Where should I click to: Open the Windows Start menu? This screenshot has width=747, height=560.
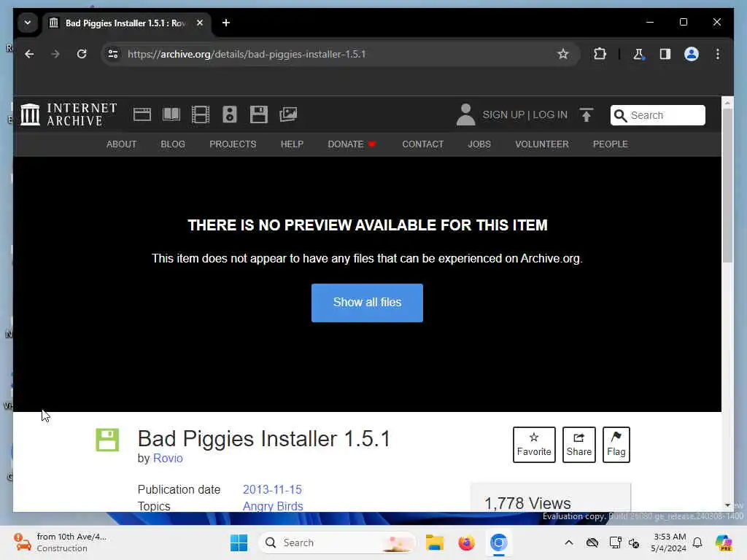pos(239,542)
